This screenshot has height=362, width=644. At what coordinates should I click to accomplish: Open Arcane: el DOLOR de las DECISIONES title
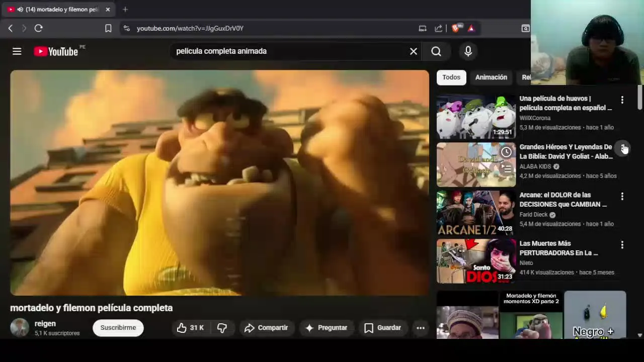tap(563, 200)
